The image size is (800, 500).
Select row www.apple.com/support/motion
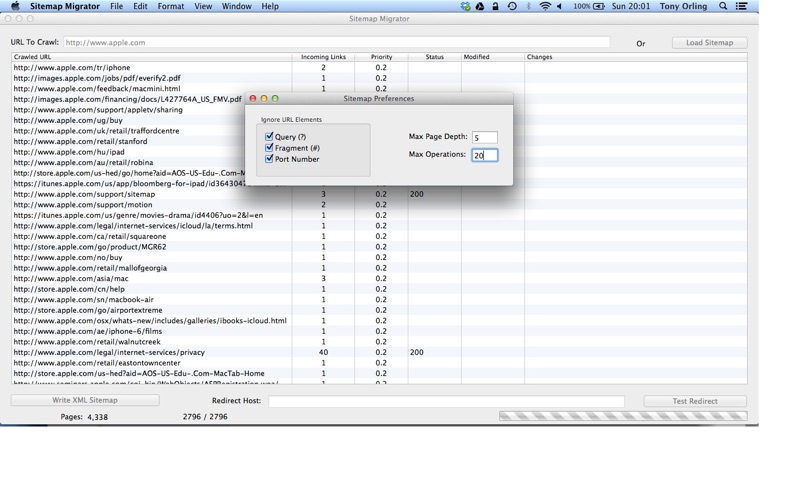(x=380, y=205)
